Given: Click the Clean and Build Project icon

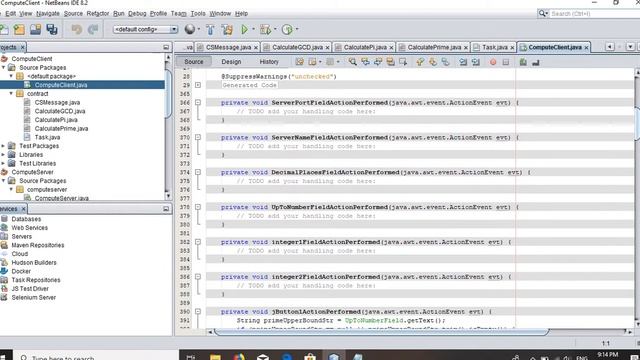Looking at the screenshot, I should point(227,29).
